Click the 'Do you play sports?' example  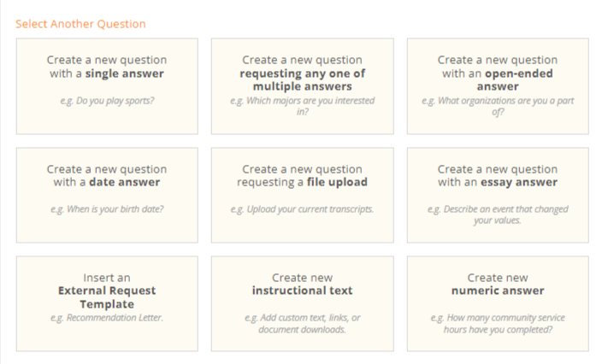[107, 101]
